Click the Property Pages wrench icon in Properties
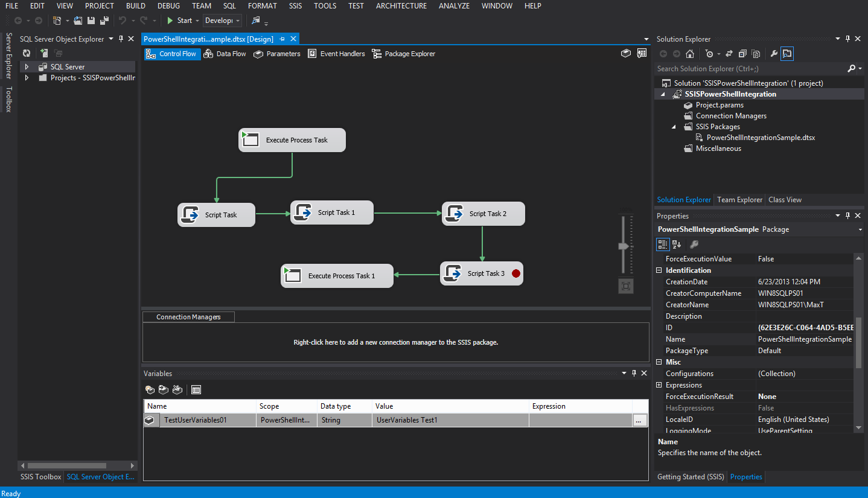Image resolution: width=868 pixels, height=498 pixels. 694,244
